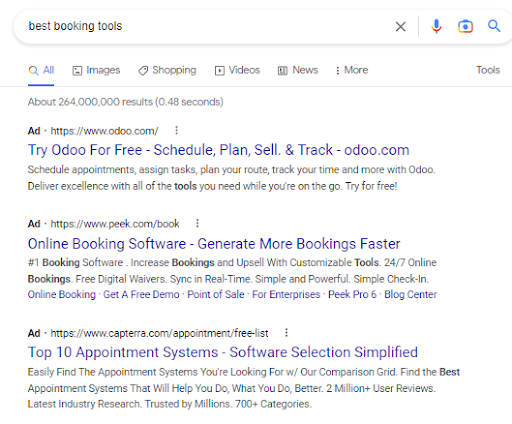Click the Videos tab play icon
The width and height of the screenshot is (512, 424).
pyautogui.click(x=220, y=71)
